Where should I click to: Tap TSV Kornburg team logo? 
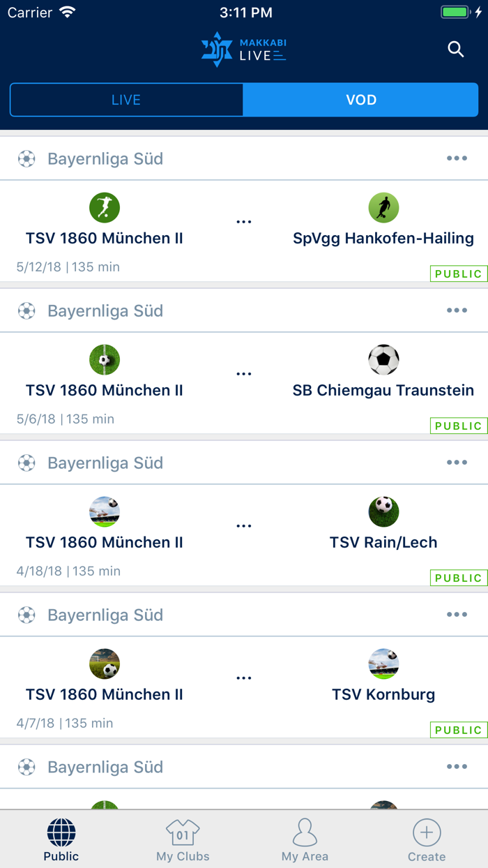click(383, 664)
